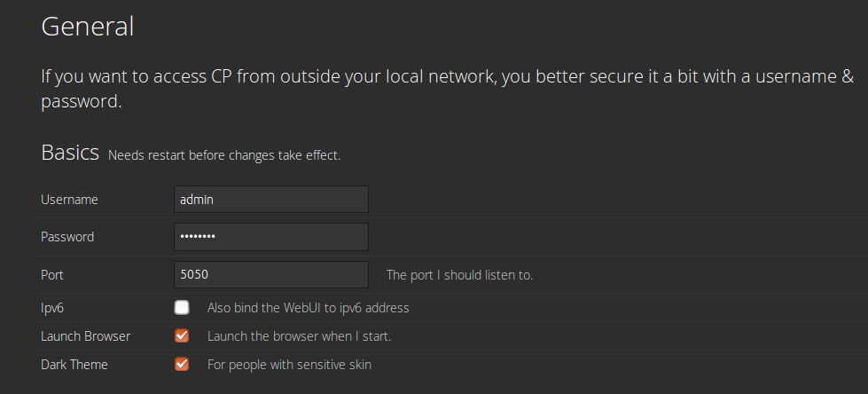Focus the masked Password input box

click(x=270, y=237)
